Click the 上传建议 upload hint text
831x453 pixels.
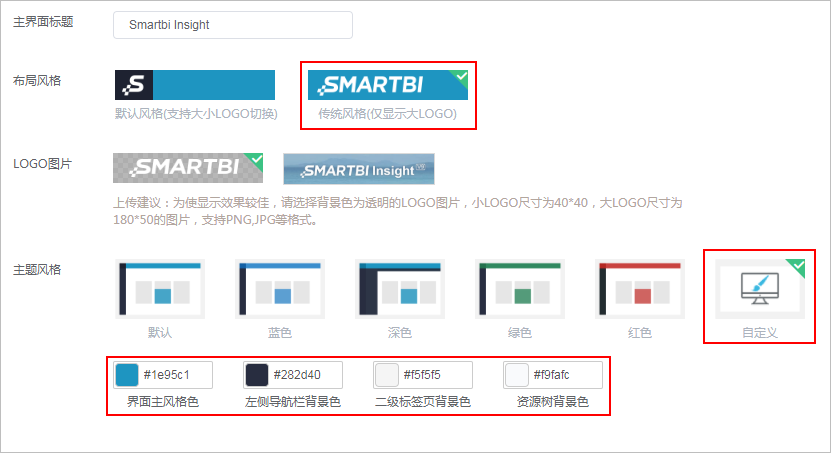click(397, 211)
